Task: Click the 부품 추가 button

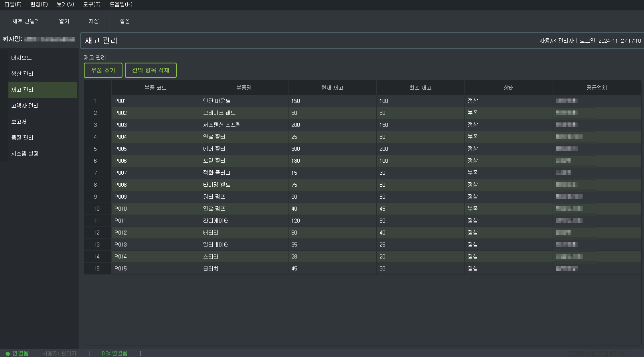Action: 103,70
